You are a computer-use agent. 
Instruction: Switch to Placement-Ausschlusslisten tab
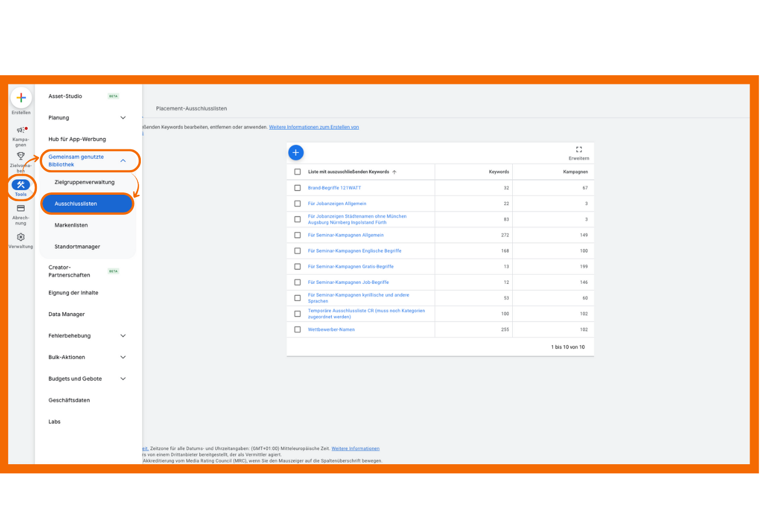[191, 109]
